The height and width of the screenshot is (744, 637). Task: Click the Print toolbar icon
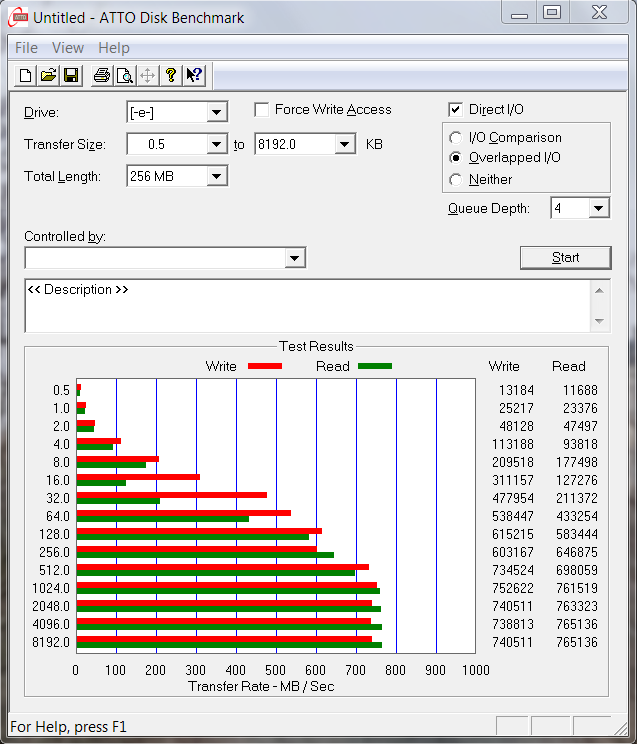tap(102, 75)
